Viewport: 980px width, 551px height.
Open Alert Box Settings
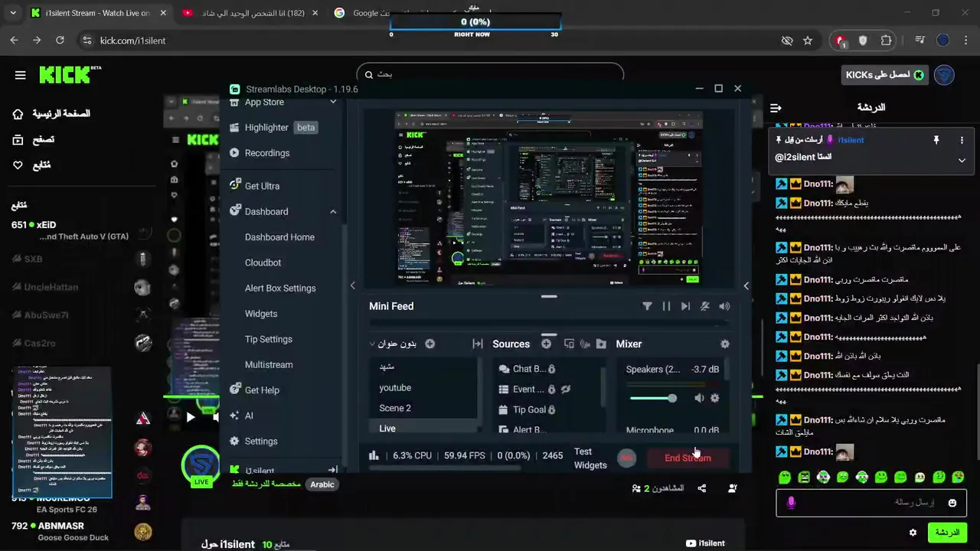(280, 289)
